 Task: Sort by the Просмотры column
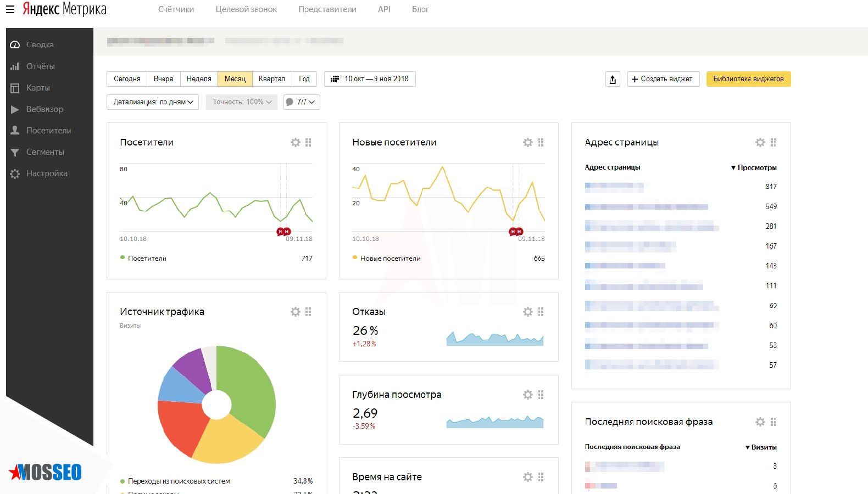[x=754, y=167]
